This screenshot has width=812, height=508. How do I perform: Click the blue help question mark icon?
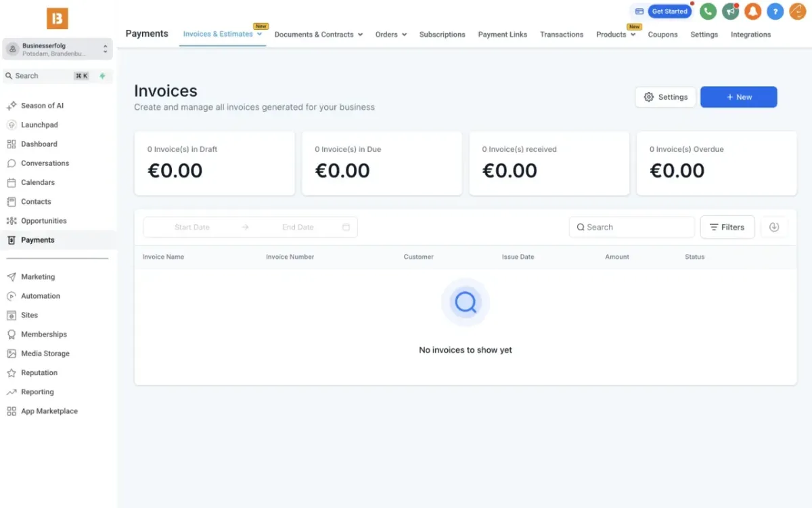(x=775, y=12)
